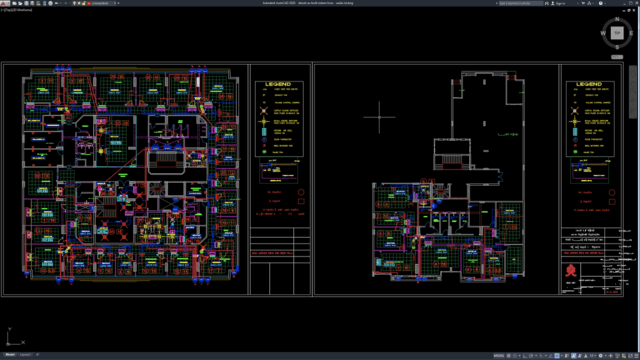Viewport: 640px width, 360px height.
Task: Add a new layout with plus button
Action: [37, 355]
